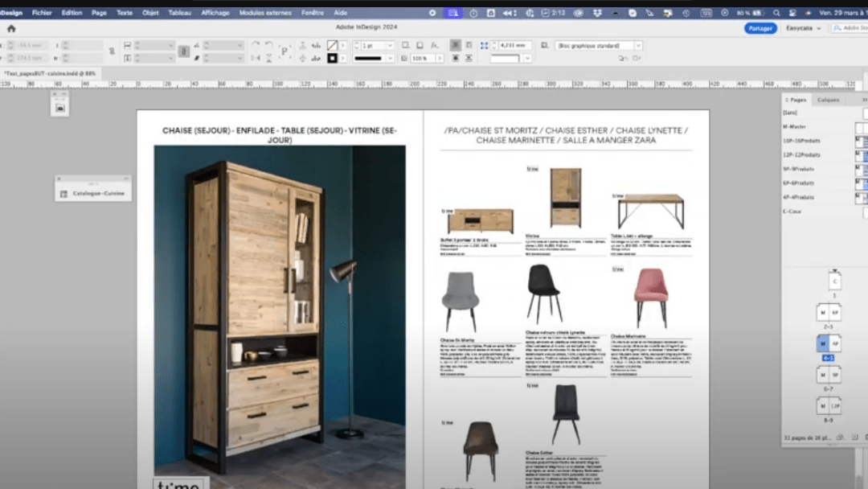Toggle wrap around object shape icon
The width and height of the screenshot is (868, 489).
[455, 58]
